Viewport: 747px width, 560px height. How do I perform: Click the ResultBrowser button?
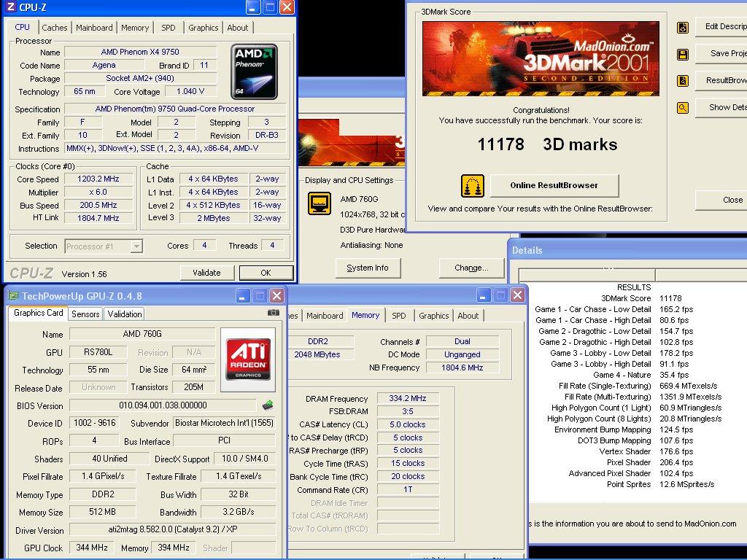point(721,80)
